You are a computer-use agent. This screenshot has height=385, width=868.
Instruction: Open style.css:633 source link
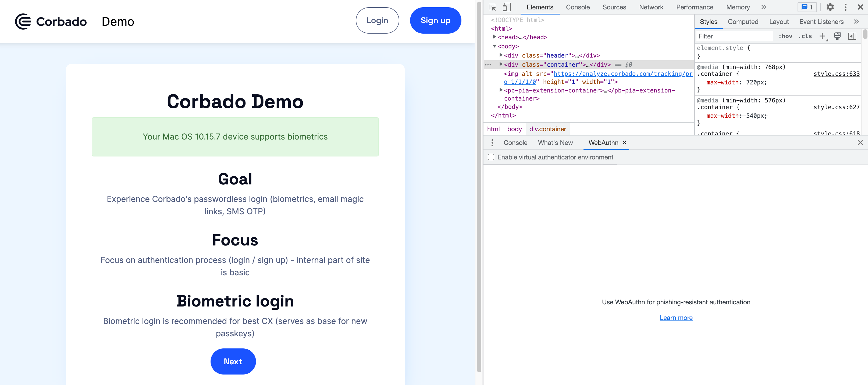836,74
